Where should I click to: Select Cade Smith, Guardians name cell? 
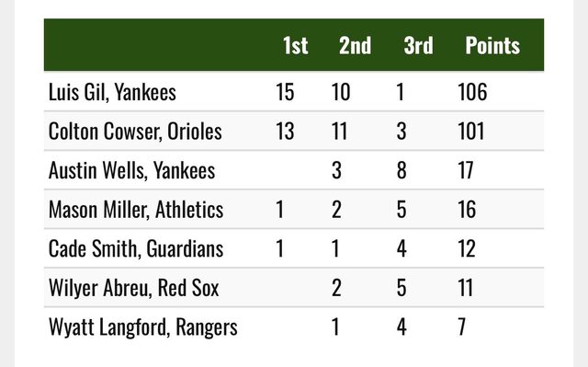(x=136, y=248)
